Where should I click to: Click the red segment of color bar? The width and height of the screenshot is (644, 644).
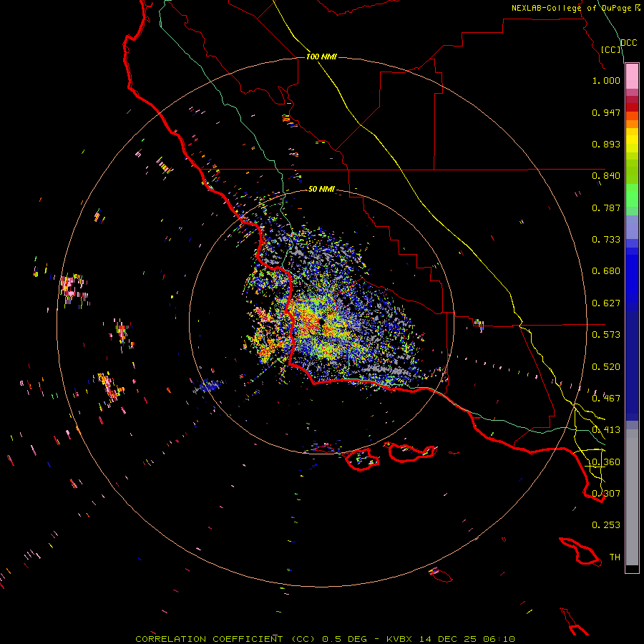[632, 107]
